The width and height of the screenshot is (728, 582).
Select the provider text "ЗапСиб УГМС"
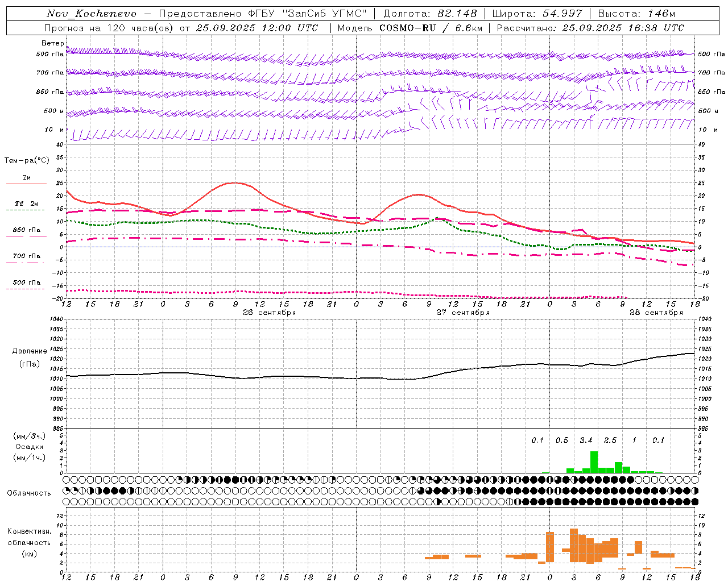point(324,14)
